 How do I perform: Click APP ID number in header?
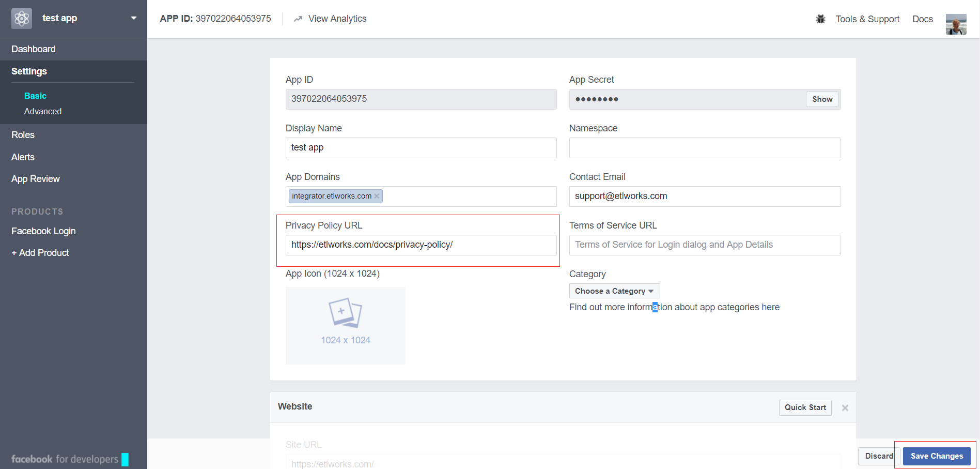(x=233, y=19)
